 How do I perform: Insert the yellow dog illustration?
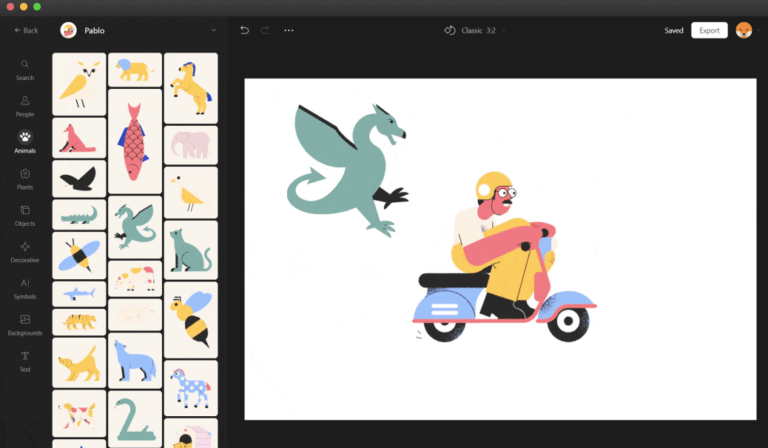point(79,363)
